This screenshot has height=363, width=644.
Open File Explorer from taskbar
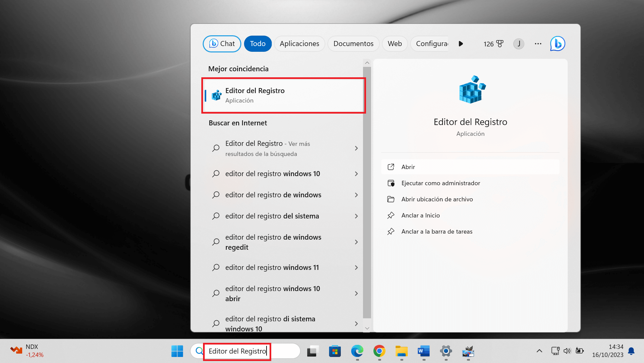point(401,351)
